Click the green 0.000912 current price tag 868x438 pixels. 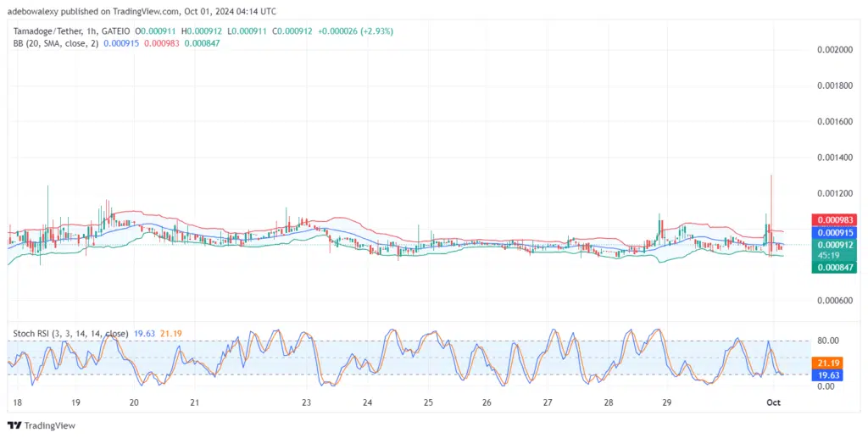(x=832, y=244)
